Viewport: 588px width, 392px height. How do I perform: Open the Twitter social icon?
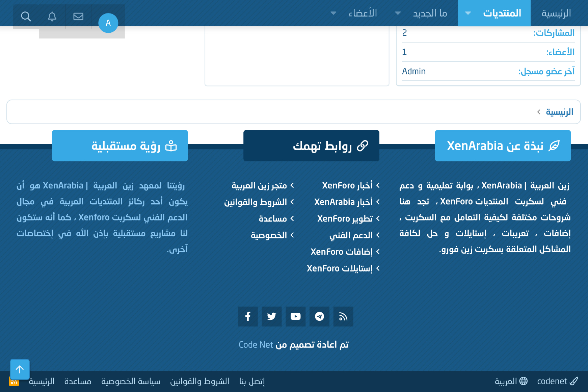click(272, 316)
